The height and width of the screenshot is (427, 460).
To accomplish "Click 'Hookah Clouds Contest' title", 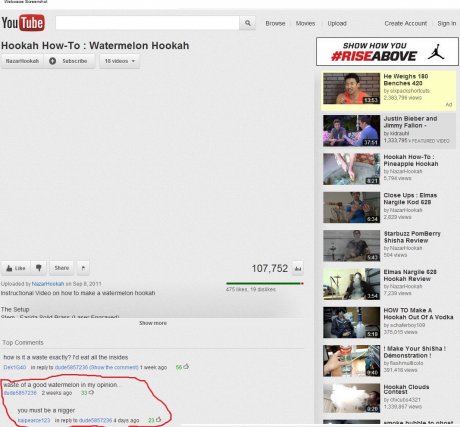I will [406, 389].
